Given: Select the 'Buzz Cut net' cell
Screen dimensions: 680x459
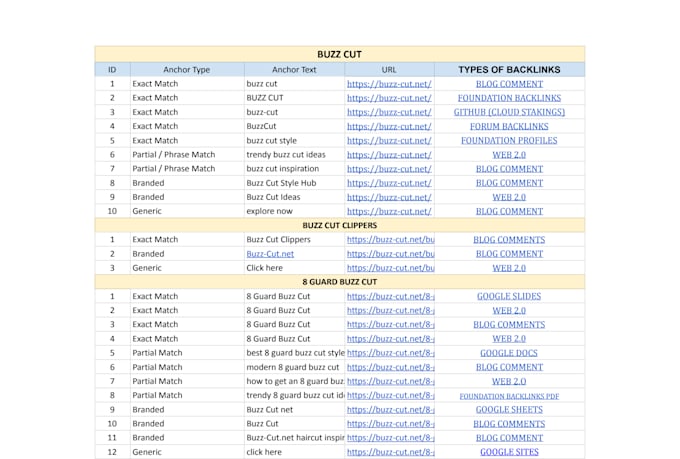Looking at the screenshot, I should 294,410.
